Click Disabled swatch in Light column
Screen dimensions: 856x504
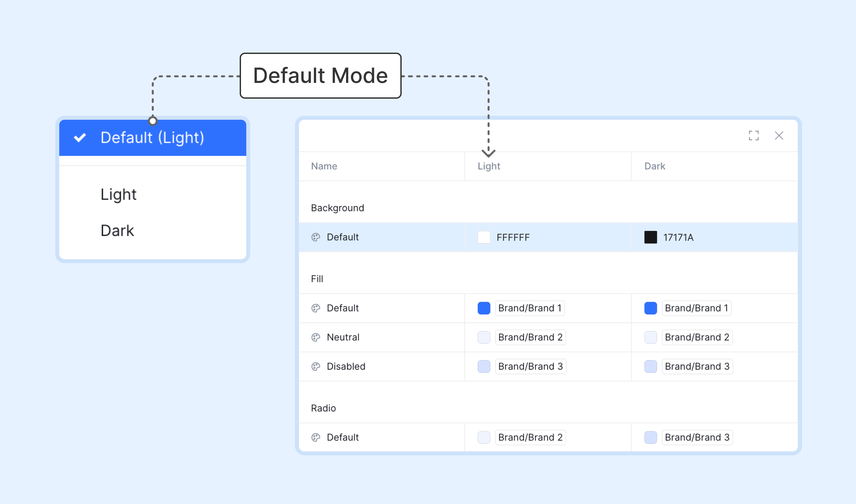point(484,366)
